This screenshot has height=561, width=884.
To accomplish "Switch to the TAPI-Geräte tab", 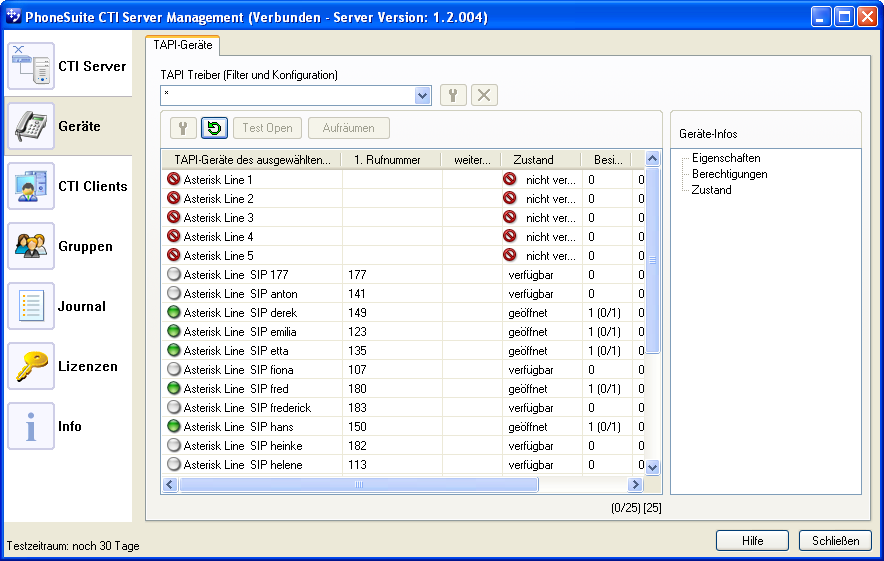I will (x=182, y=45).
